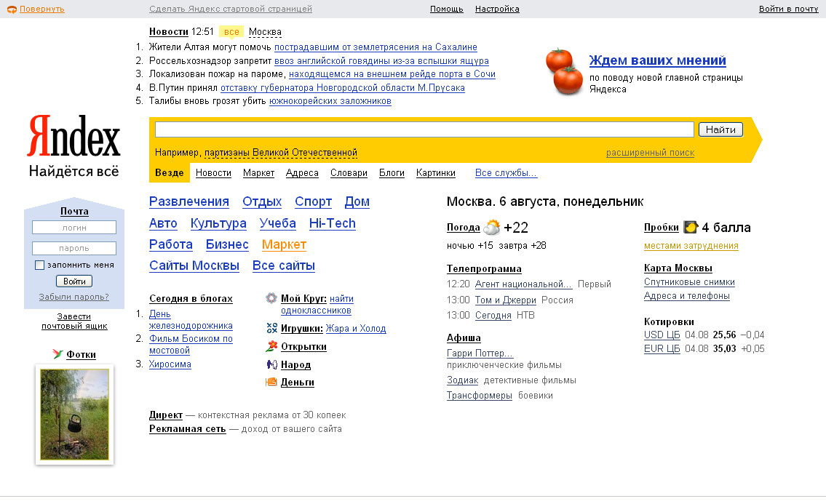
Task: Select the Москва news filter
Action: coord(265,32)
